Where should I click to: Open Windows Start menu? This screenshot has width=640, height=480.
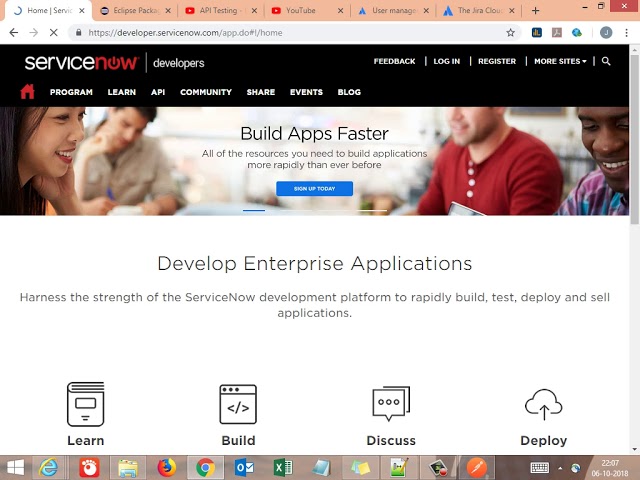click(16, 468)
